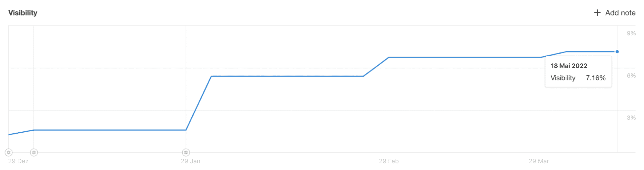Open the note marker above 29 Jan
The width and height of the screenshot is (644, 170).
[186, 152]
